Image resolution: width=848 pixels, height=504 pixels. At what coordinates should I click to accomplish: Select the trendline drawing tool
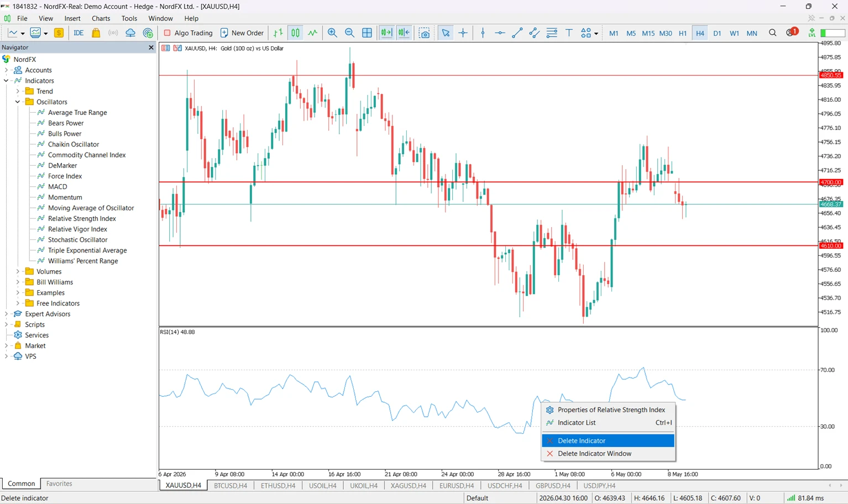point(517,33)
